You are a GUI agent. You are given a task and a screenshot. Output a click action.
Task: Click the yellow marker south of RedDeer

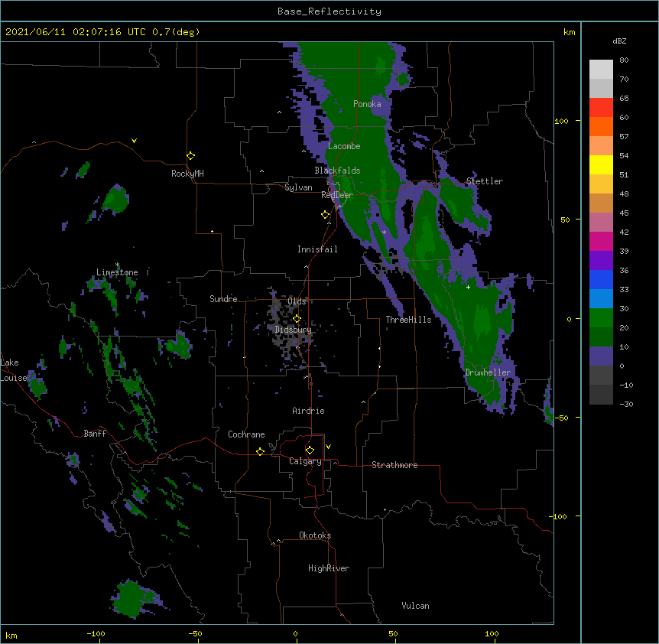click(326, 215)
